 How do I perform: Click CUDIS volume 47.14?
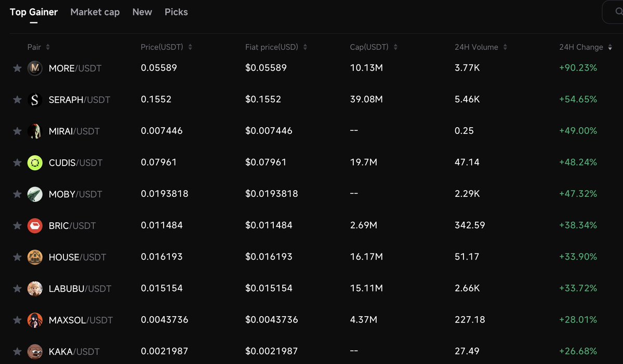[x=467, y=162]
